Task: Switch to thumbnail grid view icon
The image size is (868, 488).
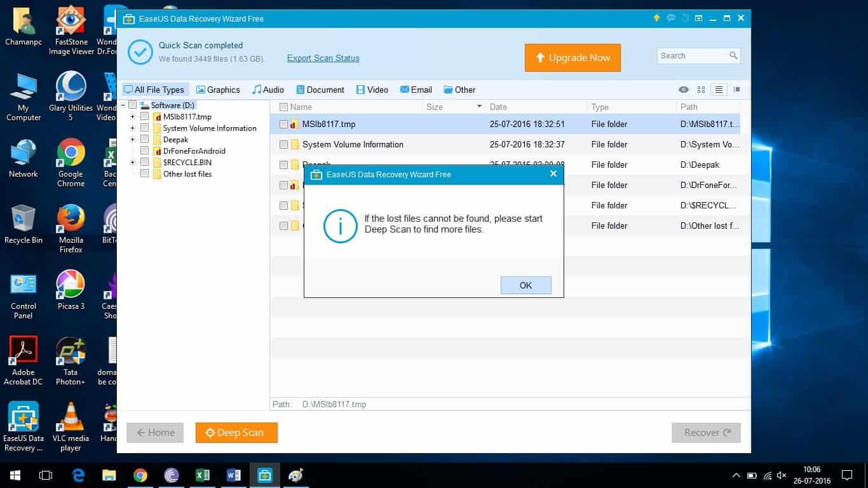Action: point(701,90)
